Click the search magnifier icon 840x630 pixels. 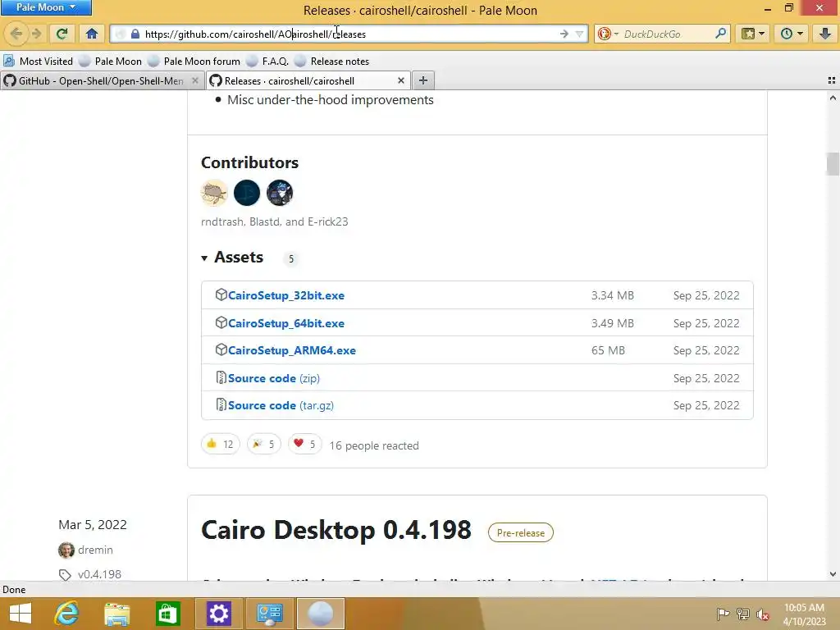[x=720, y=34]
